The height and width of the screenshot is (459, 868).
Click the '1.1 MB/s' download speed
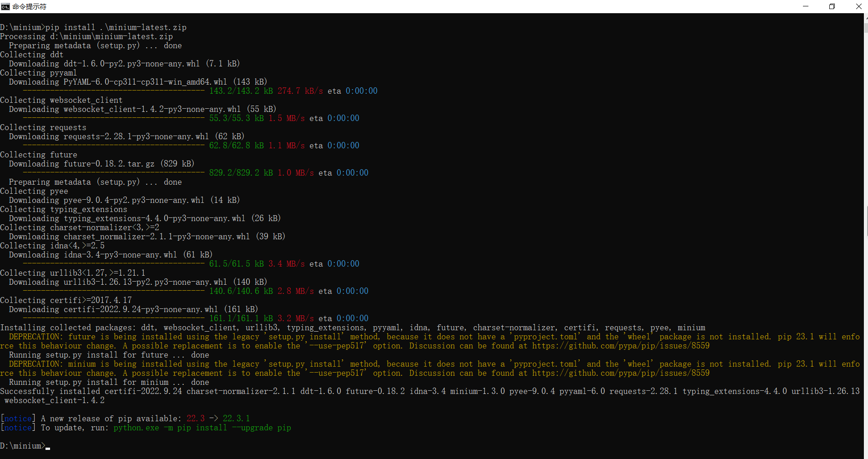coord(287,146)
